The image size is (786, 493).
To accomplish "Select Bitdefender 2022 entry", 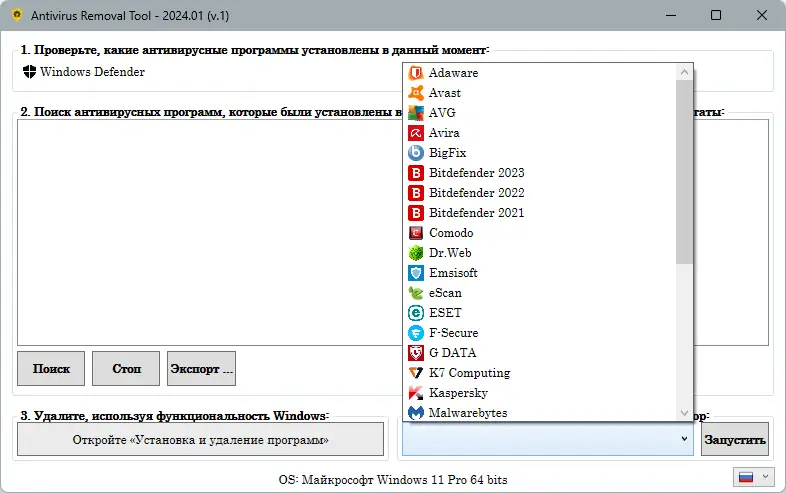I will 539,193.
